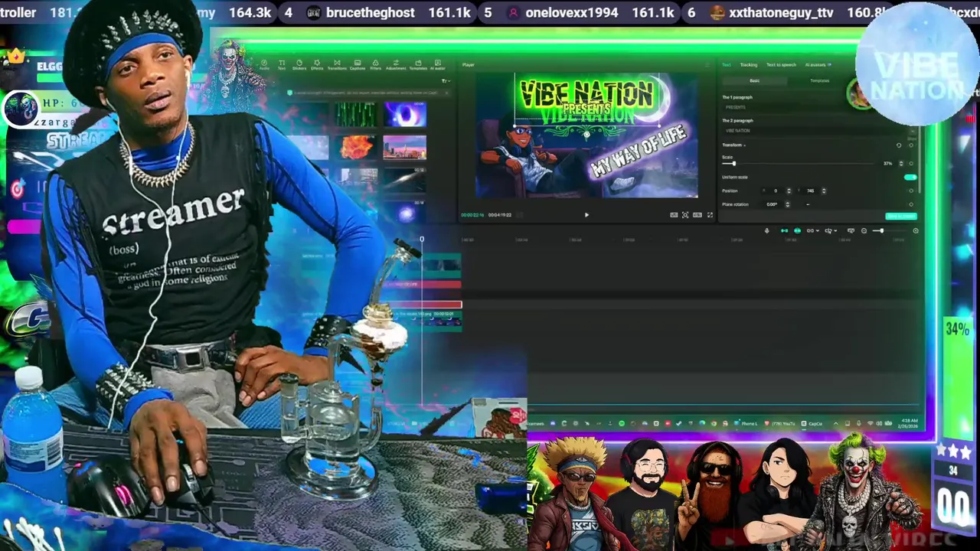This screenshot has width=980, height=551.
Task: Toggle auto snapping in timeline toolbar
Action: [797, 230]
